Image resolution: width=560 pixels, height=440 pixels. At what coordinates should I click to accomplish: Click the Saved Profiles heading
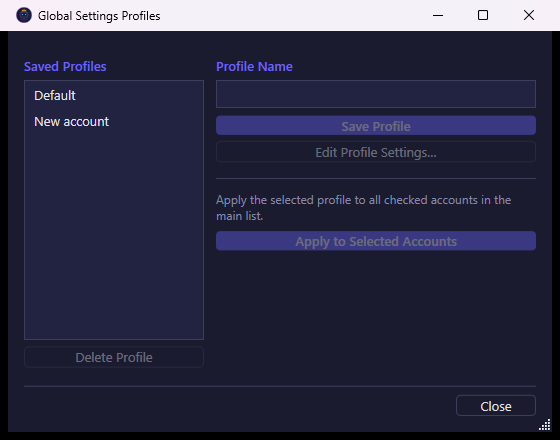pyautogui.click(x=65, y=66)
